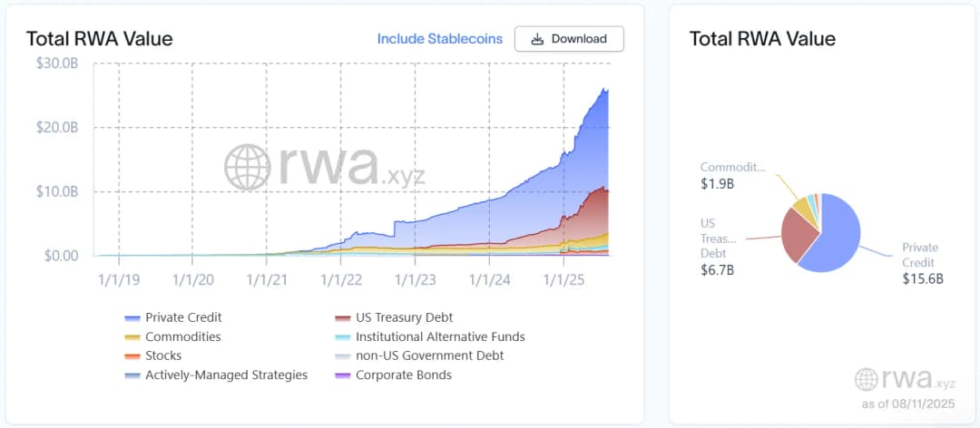
Task: Click the Stocks legend color marker
Action: 132,356
